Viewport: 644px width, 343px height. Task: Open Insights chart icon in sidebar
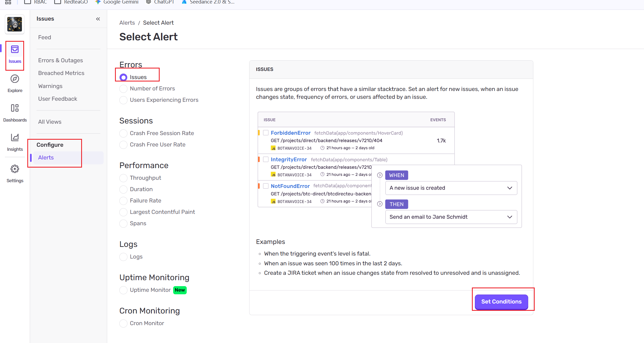click(15, 138)
